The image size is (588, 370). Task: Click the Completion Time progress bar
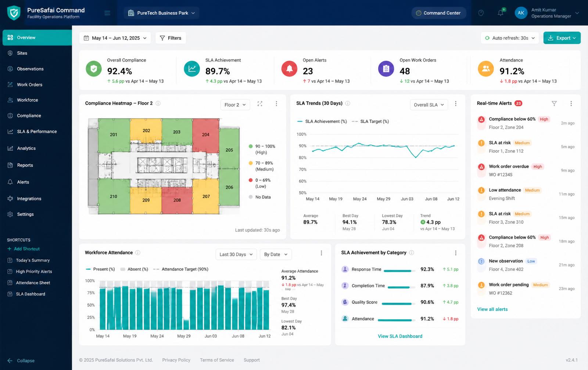click(x=401, y=287)
